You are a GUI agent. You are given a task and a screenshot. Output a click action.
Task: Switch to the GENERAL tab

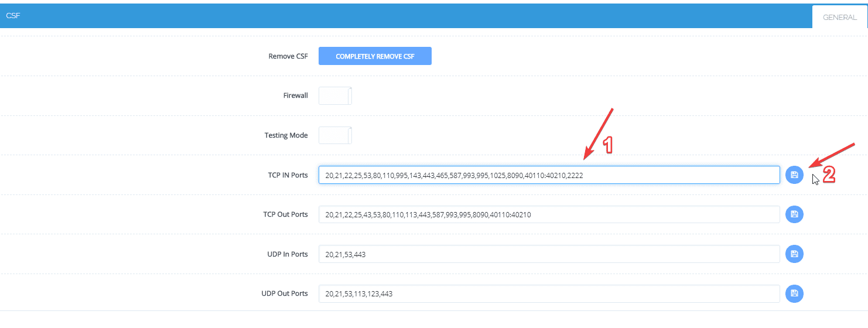pos(839,17)
